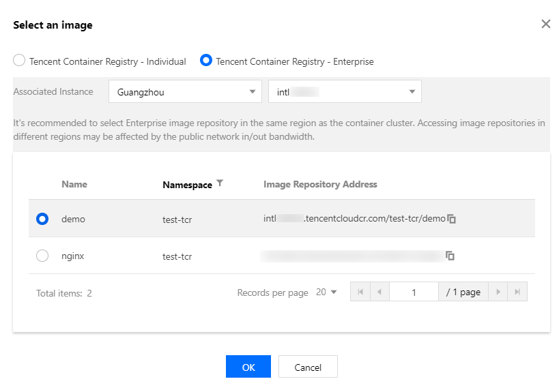Click the Namespace filter icon
Image resolution: width=559 pixels, height=392 pixels.
[220, 183]
